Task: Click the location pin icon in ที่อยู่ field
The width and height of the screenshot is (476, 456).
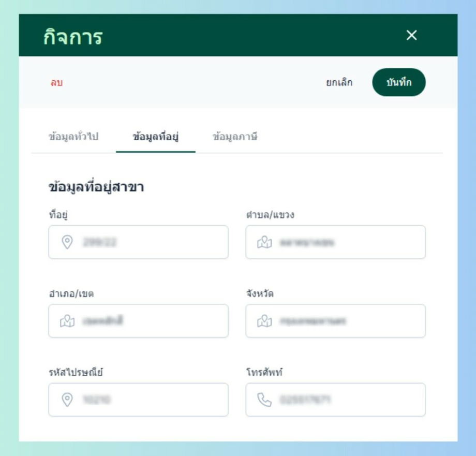Action: [x=67, y=242]
